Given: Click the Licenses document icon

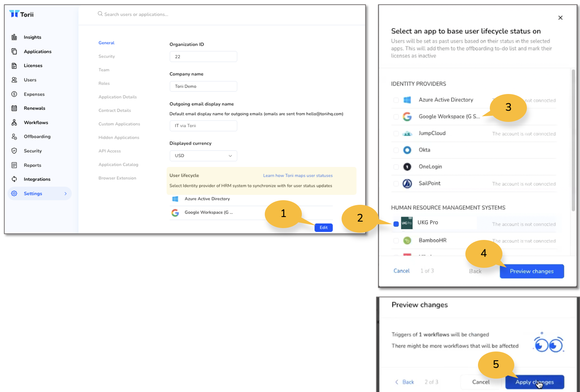Looking at the screenshot, I should coord(14,66).
